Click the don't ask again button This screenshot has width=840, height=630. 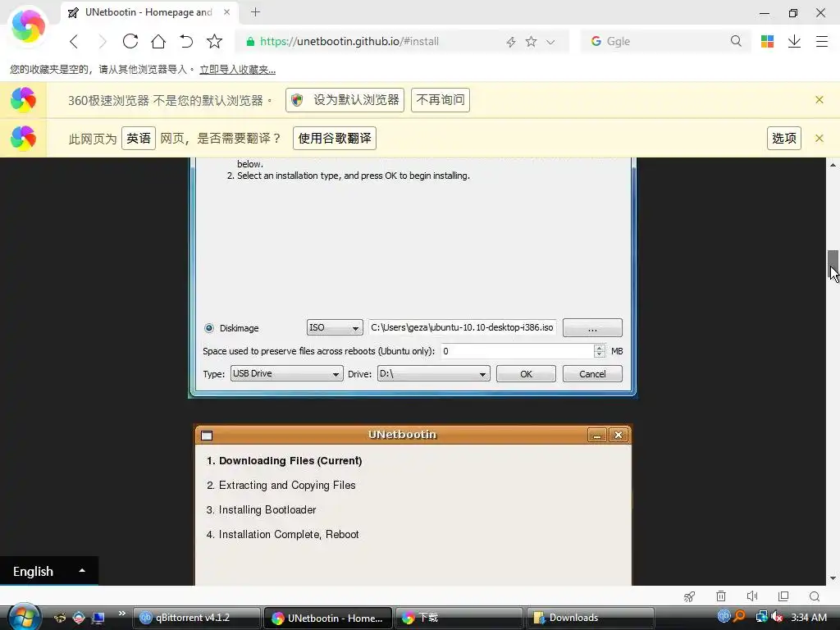(x=441, y=100)
